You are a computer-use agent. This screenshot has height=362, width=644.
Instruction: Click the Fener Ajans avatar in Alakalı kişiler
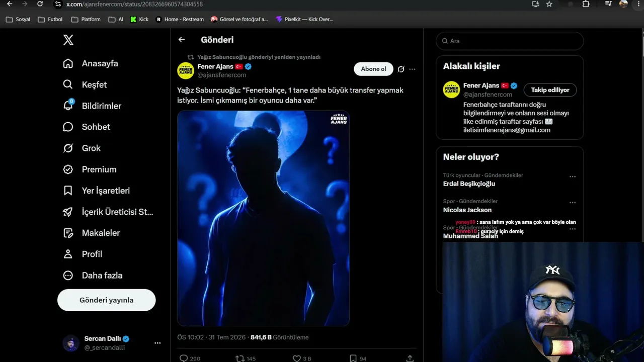pyautogui.click(x=451, y=89)
